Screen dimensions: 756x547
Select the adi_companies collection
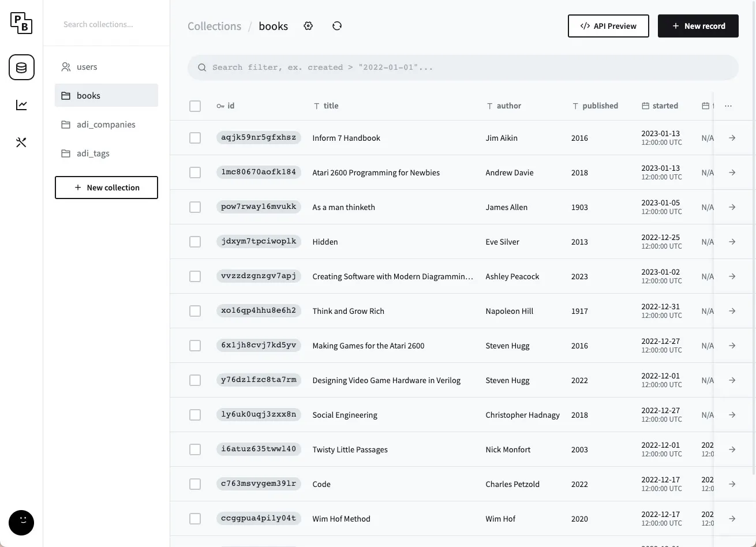pyautogui.click(x=106, y=125)
